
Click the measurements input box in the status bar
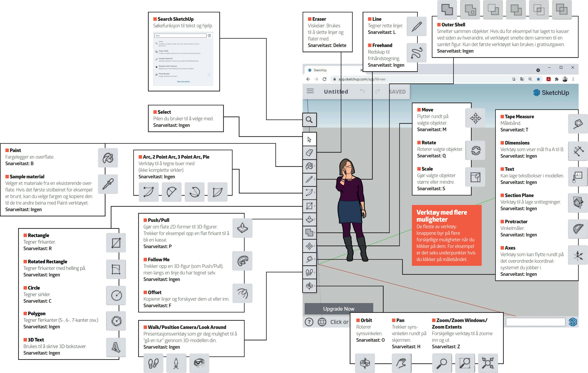click(x=535, y=322)
